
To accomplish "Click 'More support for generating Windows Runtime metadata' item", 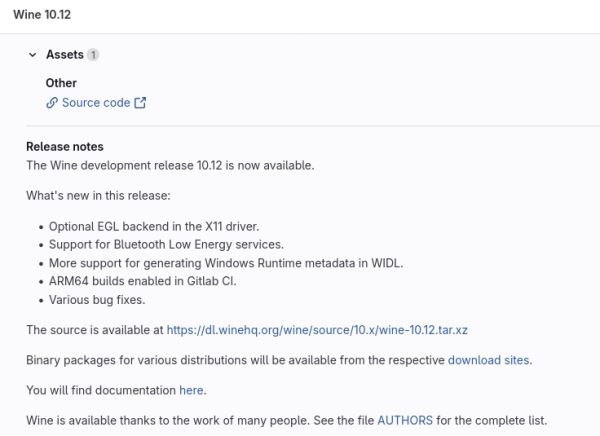I will tap(226, 263).
